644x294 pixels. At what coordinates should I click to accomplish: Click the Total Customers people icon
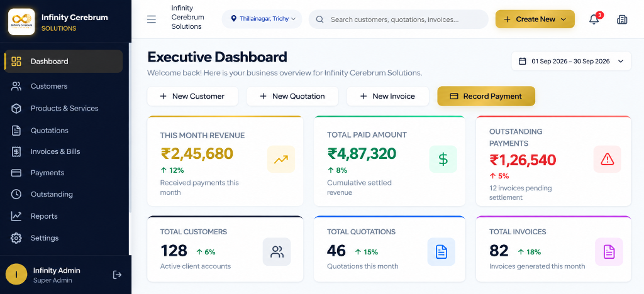(277, 252)
